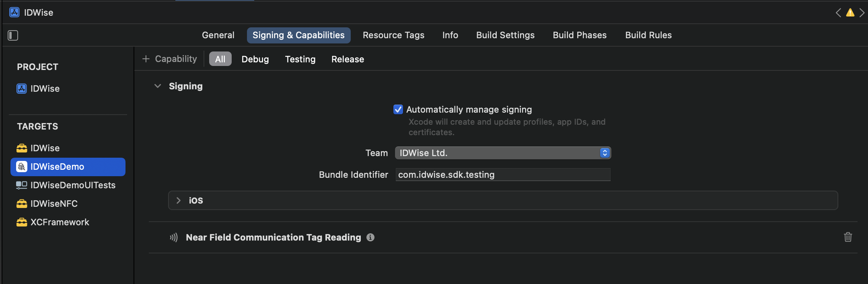
Task: Open the Team dropdown IDWise Ltd.
Action: point(503,153)
